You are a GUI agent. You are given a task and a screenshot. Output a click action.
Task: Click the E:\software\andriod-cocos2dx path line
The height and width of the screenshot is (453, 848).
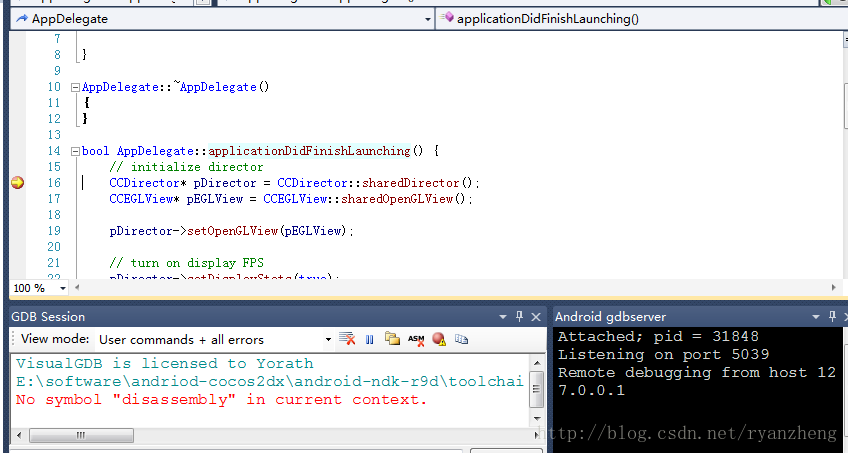click(x=269, y=382)
